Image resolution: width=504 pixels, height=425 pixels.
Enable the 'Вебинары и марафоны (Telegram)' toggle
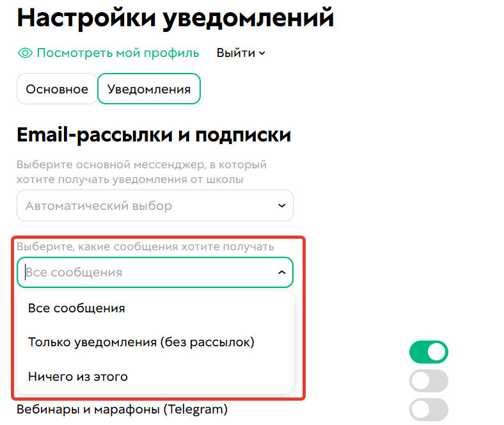429,409
